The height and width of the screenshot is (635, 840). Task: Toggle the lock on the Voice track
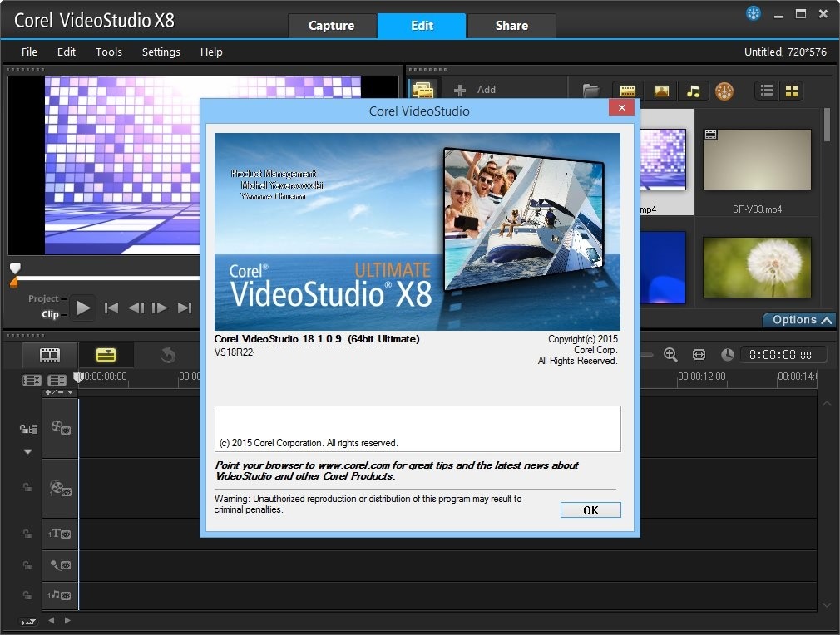pos(27,565)
